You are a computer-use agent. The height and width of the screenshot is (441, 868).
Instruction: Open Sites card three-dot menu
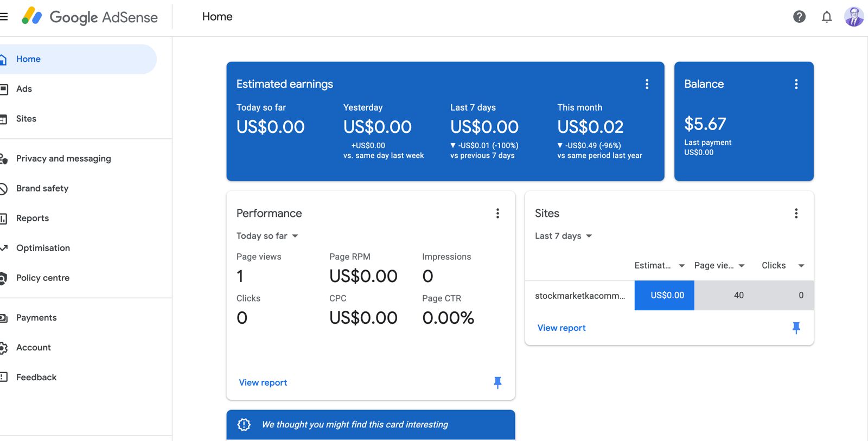coord(796,213)
